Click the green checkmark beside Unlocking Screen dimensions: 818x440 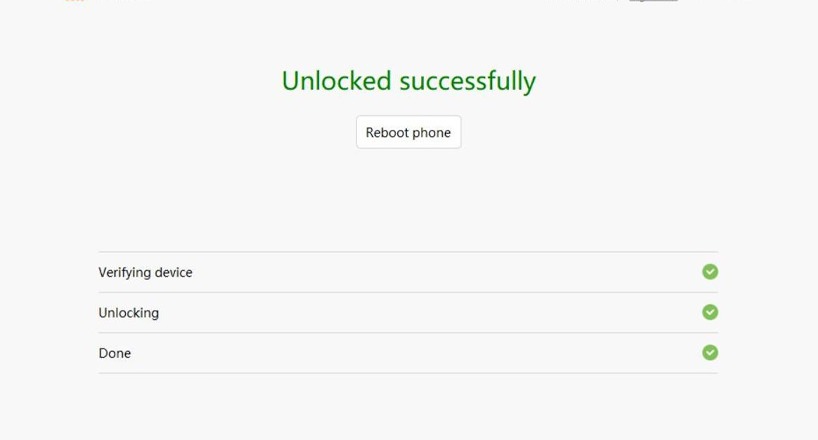[710, 312]
